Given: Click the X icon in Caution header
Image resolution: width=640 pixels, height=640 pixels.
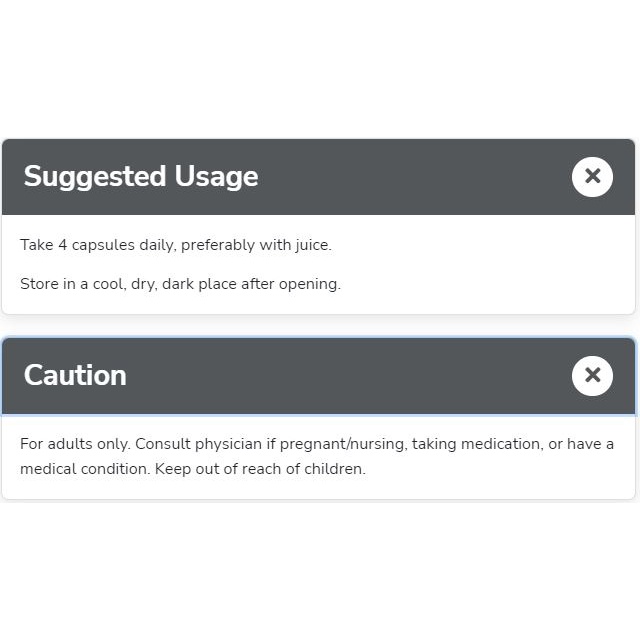Looking at the screenshot, I should pos(592,375).
